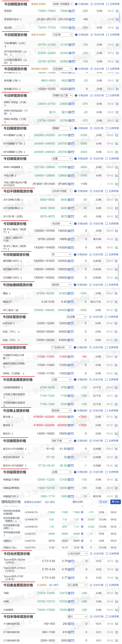Open the 废铜企业报价 link

(x=38, y=4)
